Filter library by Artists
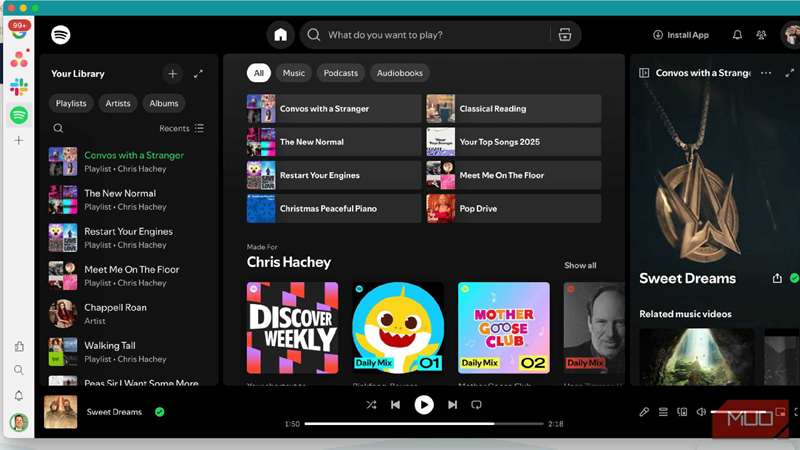The image size is (800, 450). (118, 103)
